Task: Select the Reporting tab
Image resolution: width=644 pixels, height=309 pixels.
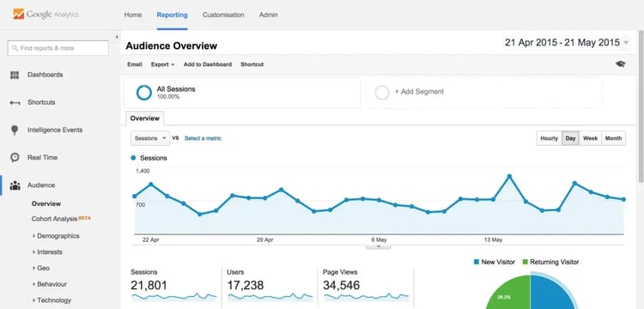Action: click(172, 15)
